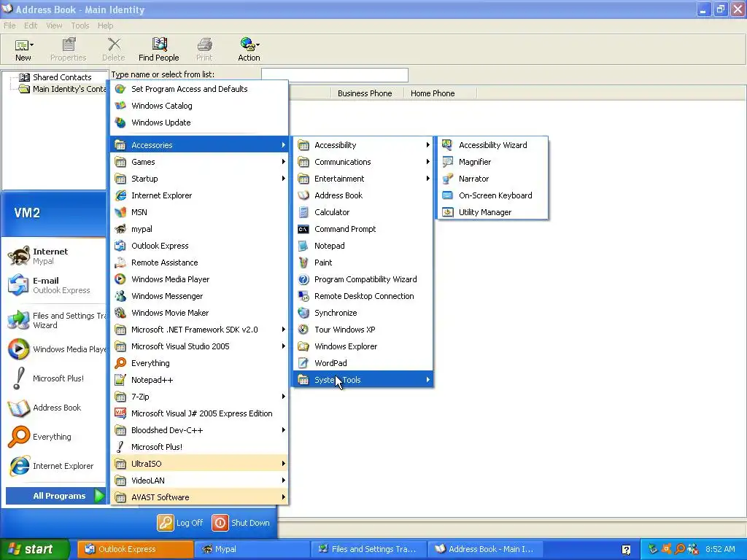The height and width of the screenshot is (560, 747).
Task: Click Find People toolbar button
Action: (158, 50)
